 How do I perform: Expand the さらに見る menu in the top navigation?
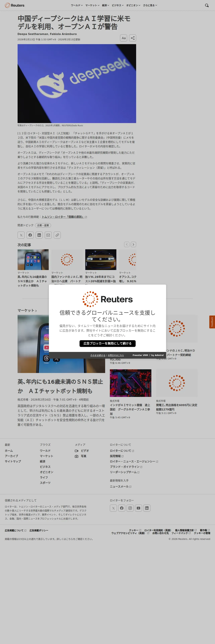(150, 5)
